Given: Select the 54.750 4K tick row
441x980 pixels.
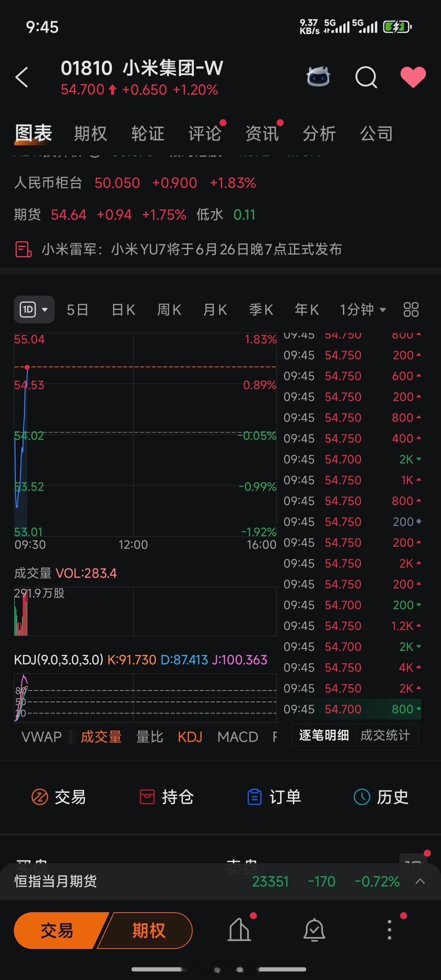Looking at the screenshot, I should [x=352, y=668].
